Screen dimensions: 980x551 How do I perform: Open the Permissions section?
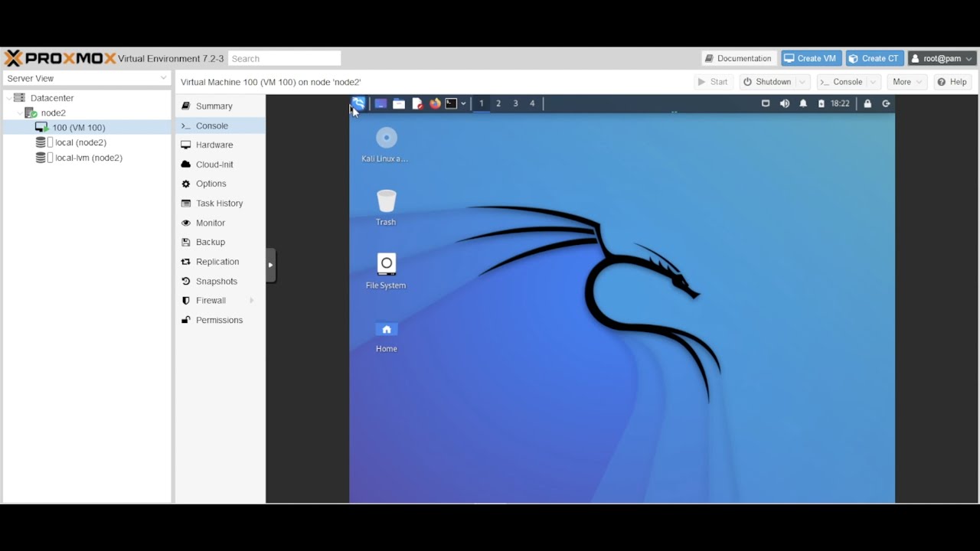click(220, 320)
